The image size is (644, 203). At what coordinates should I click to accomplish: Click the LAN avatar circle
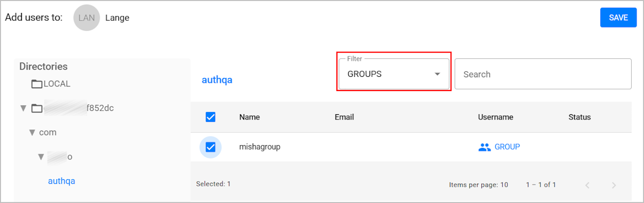[x=87, y=18]
